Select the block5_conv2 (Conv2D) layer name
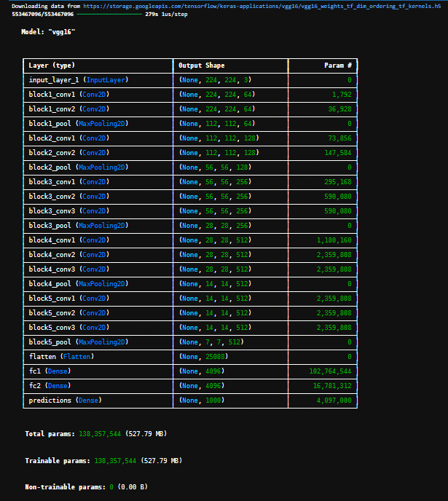This screenshot has height=501, width=448. click(x=69, y=313)
